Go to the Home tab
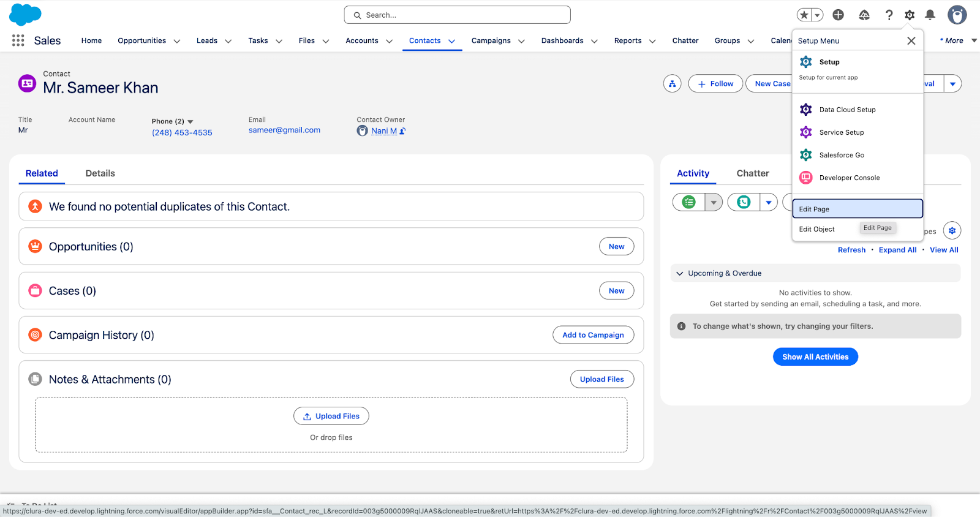This screenshot has height=517, width=980. (91, 40)
